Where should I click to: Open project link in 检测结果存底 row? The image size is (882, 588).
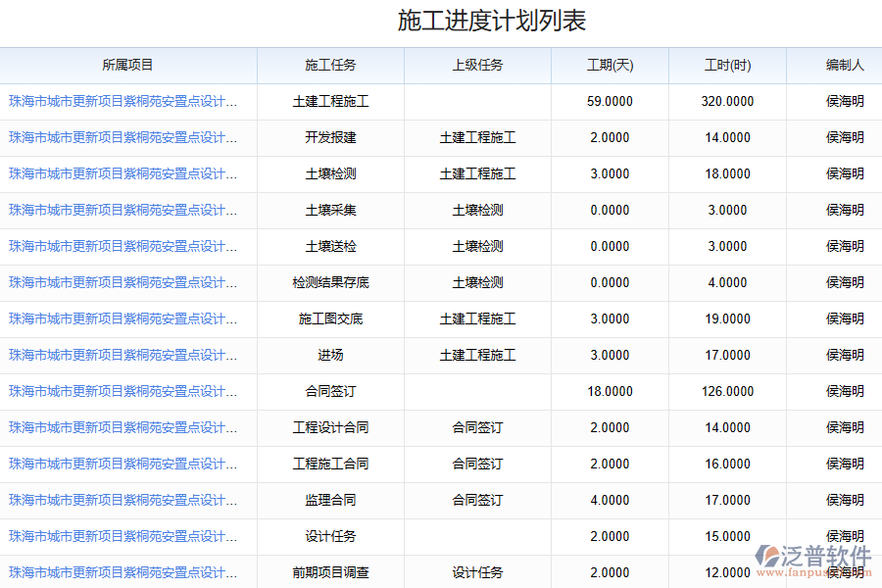click(x=122, y=283)
